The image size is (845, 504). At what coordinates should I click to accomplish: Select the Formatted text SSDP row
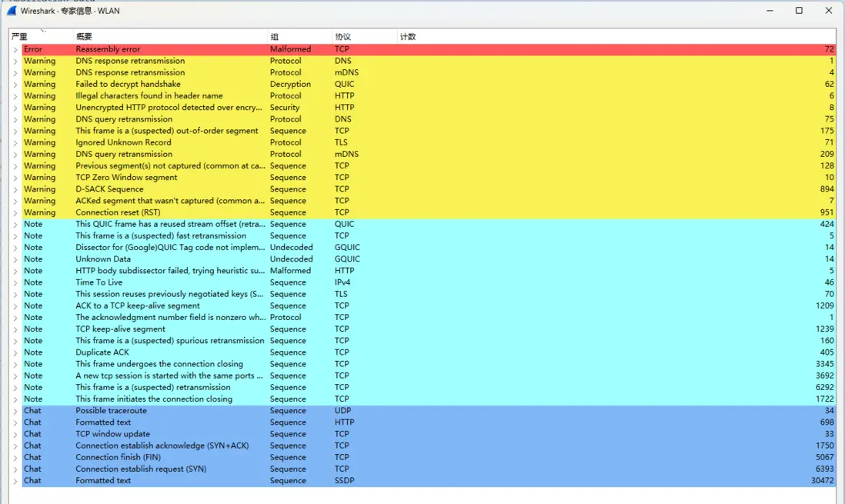tap(429, 481)
